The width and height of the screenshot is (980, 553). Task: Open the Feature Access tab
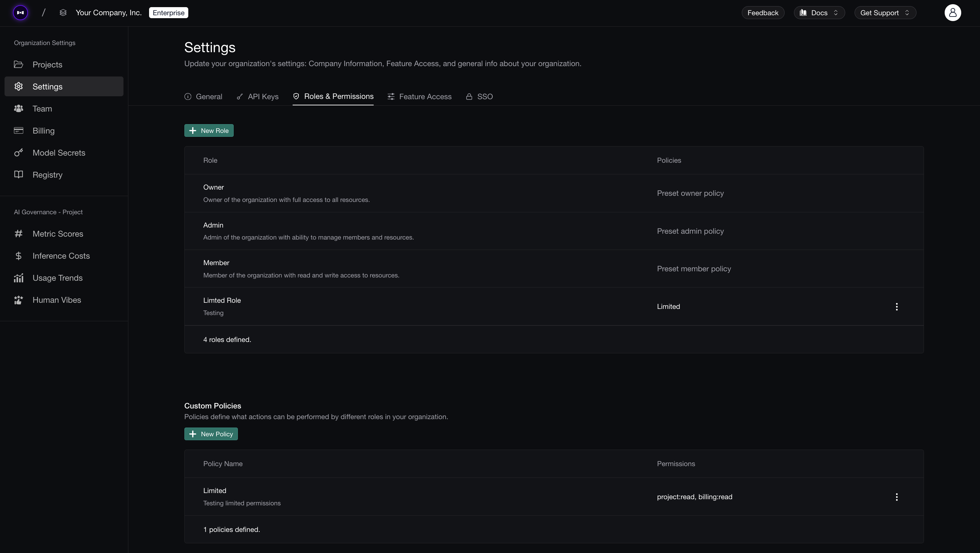[420, 96]
